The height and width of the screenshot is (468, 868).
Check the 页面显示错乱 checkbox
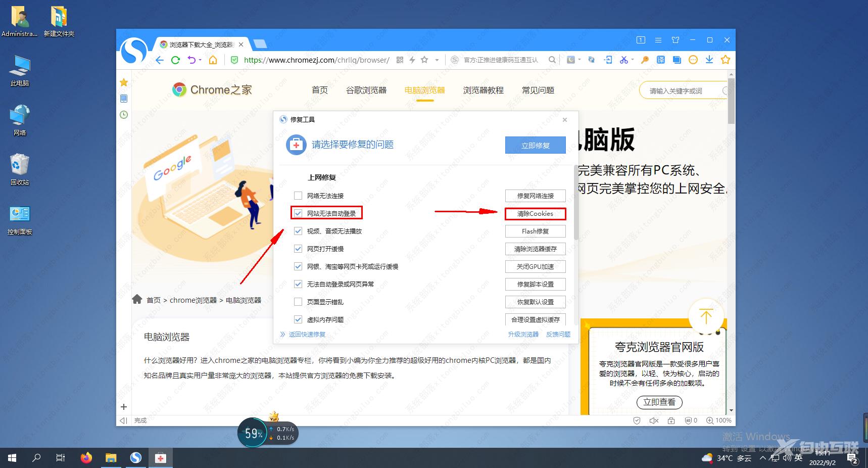298,302
